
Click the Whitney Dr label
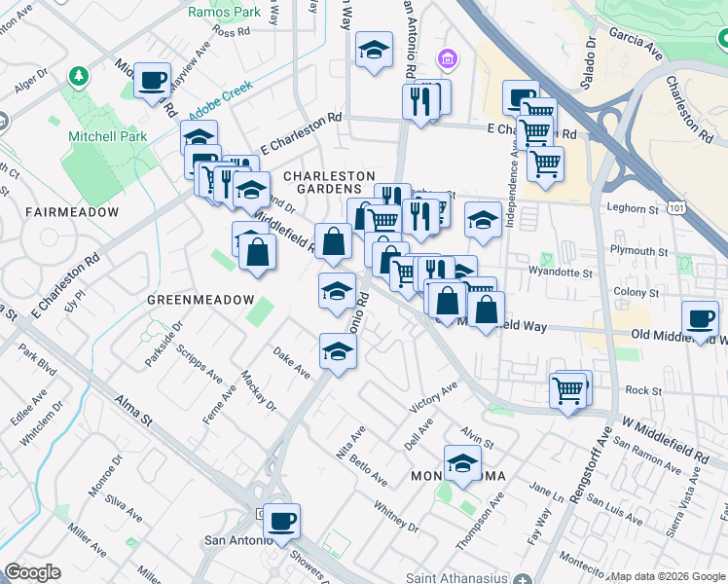tap(396, 517)
